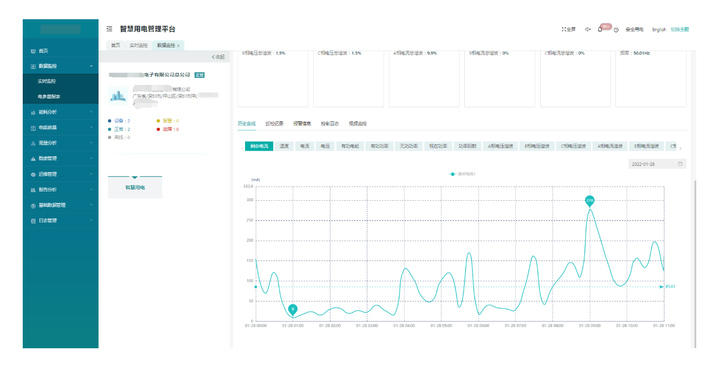Click the 安全用电 header link
Image resolution: width=720 pixels, height=370 pixels.
(635, 29)
